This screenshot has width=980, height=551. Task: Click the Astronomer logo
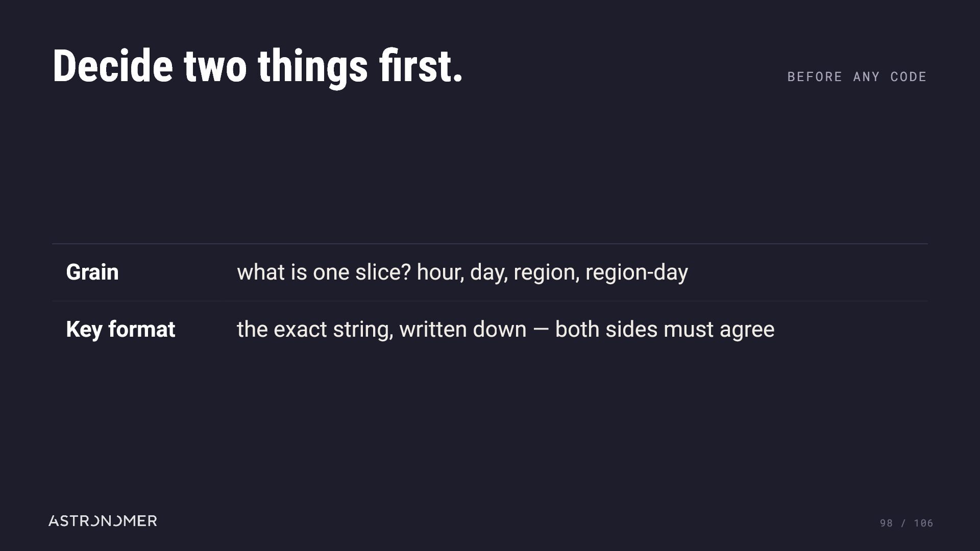click(x=103, y=521)
